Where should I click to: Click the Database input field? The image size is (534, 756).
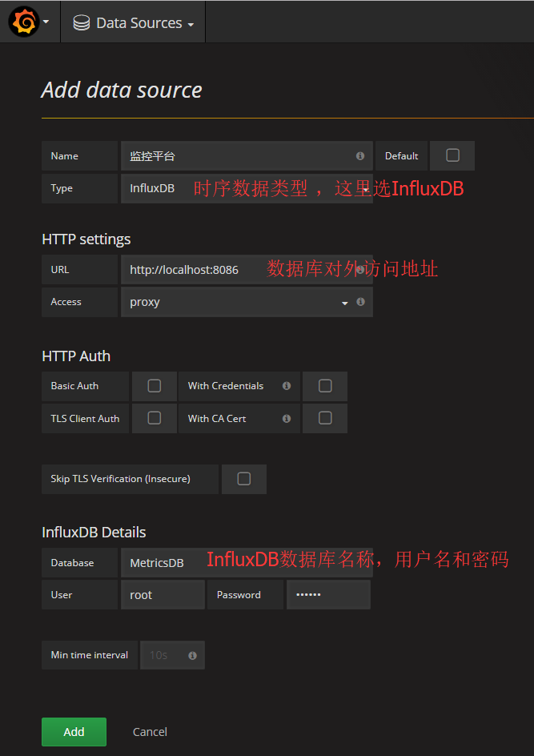tap(247, 563)
